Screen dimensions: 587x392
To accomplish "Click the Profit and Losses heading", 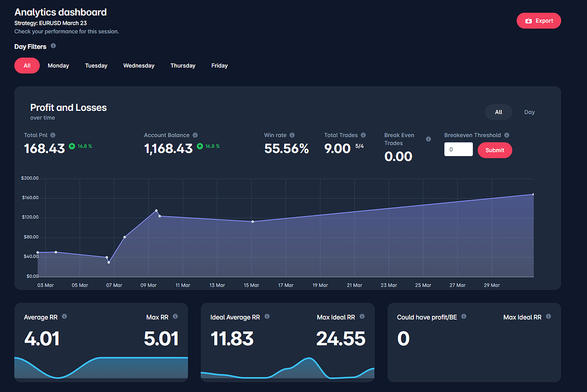I will pyautogui.click(x=69, y=107).
